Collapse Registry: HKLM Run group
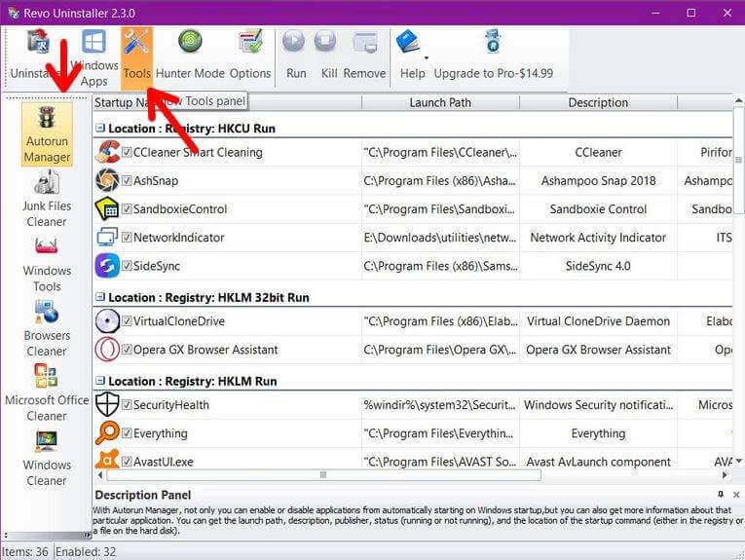Screen dimensions: 745x560 (100, 381)
